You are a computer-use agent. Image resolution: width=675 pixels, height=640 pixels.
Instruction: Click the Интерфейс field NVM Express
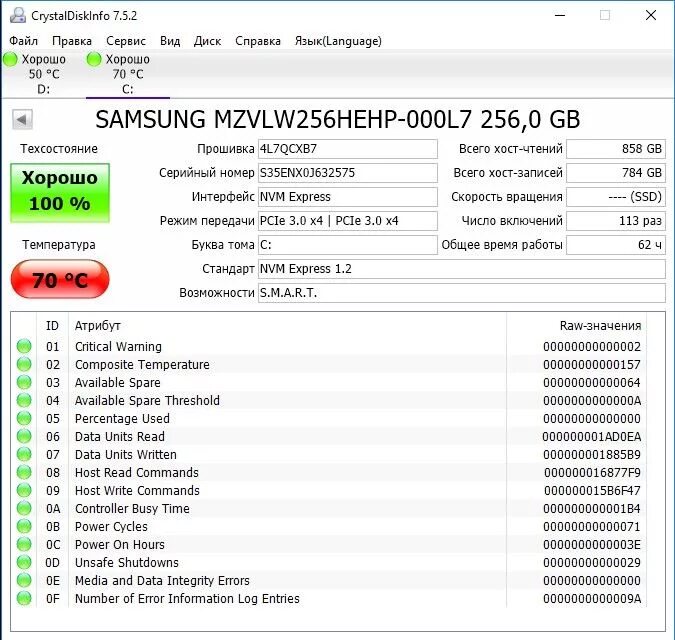pyautogui.click(x=347, y=197)
